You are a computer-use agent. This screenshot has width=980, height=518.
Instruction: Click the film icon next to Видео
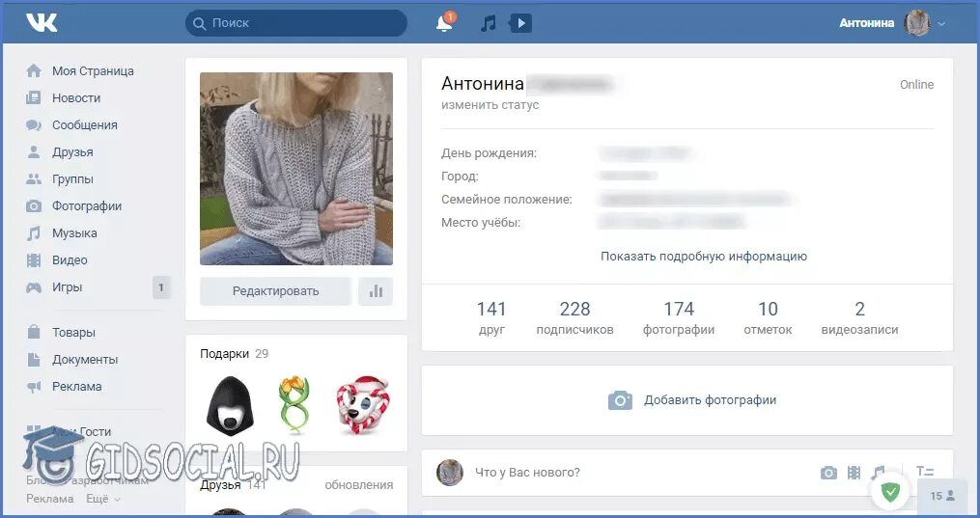point(34,259)
